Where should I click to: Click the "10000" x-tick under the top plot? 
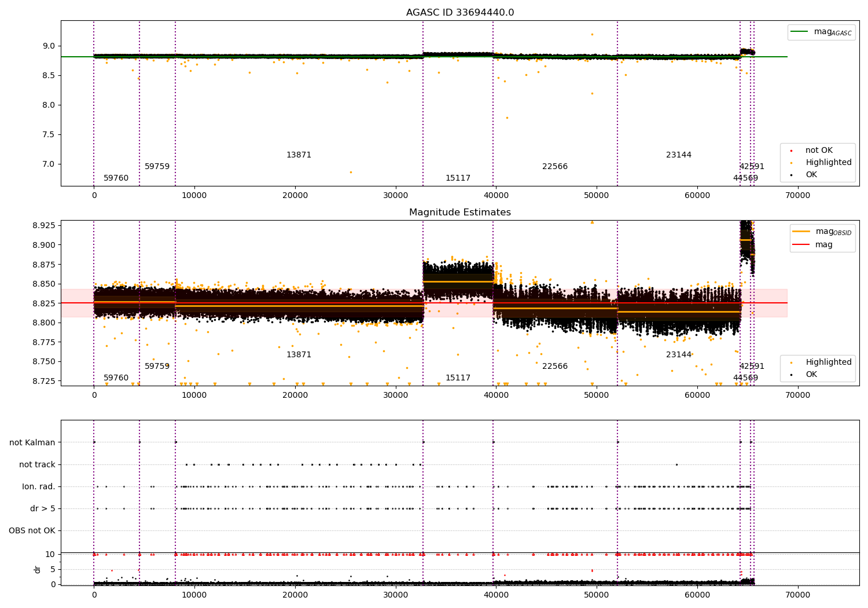point(194,196)
